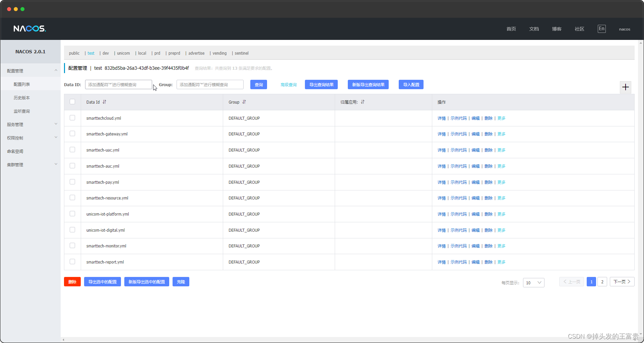Screen dimensions: 644x343
Task: Open 更多 menu for smarttechcloud.yml
Action: coord(501,118)
